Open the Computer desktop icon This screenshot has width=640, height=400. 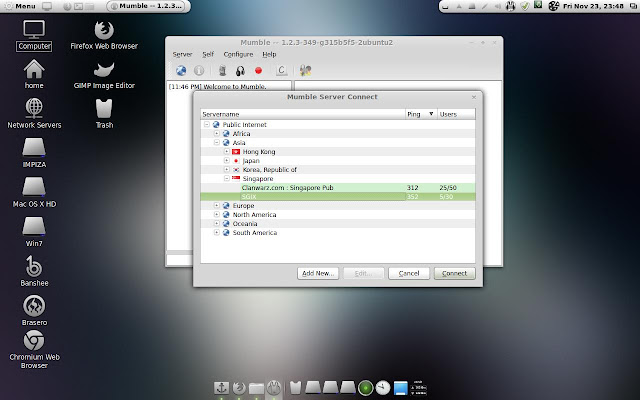[34, 36]
